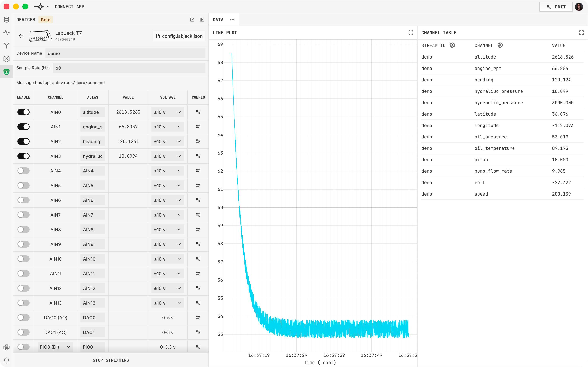
Task: Enable the AIN4 channel toggle
Action: click(x=23, y=171)
